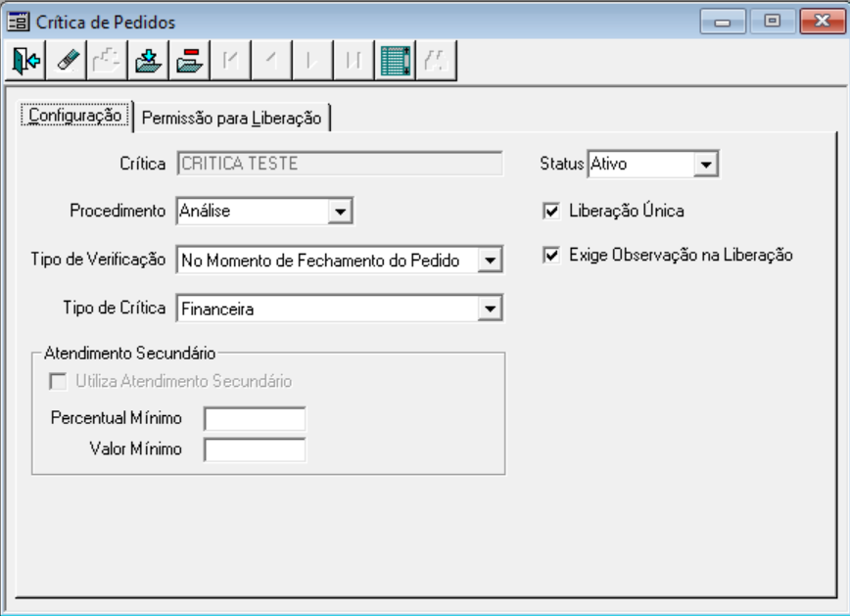This screenshot has width=850, height=616.
Task: Check Utiliza Atendimento Secundário option
Action: click(58, 381)
